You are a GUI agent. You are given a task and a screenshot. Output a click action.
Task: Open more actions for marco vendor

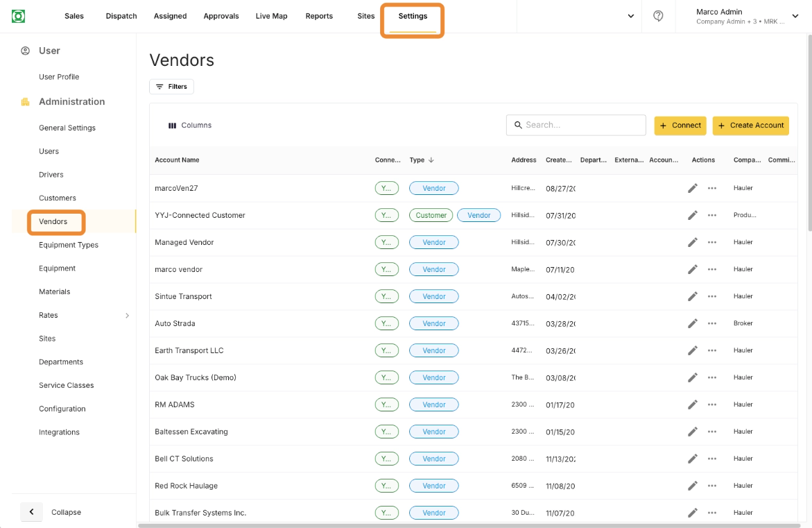[x=712, y=269]
